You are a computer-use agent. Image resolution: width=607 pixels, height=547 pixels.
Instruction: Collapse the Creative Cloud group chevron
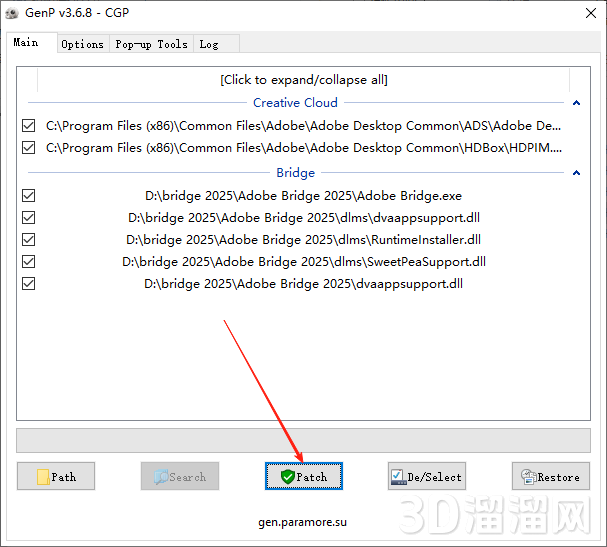click(x=576, y=103)
